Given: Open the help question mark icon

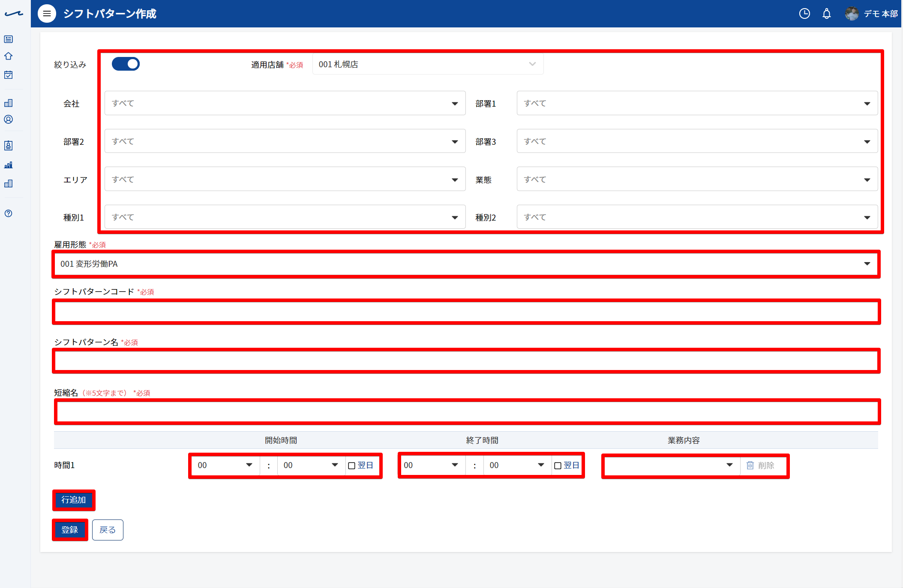Looking at the screenshot, I should click(9, 213).
